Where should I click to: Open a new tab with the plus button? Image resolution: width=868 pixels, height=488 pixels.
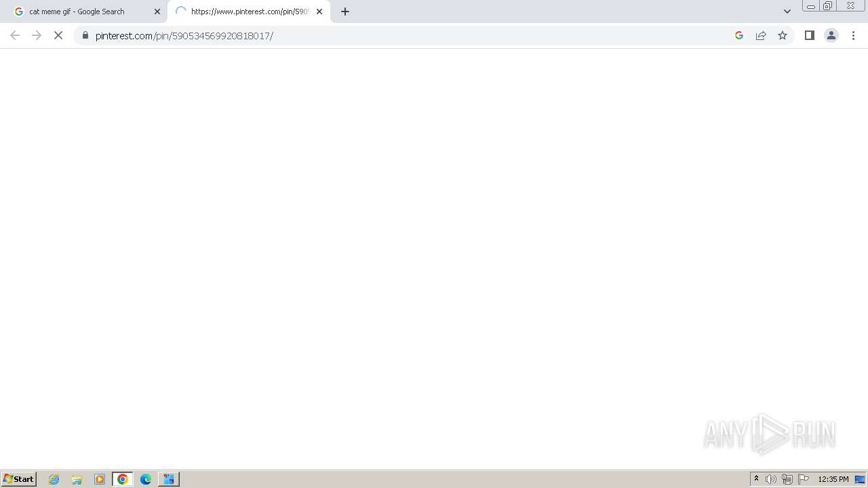(x=345, y=12)
